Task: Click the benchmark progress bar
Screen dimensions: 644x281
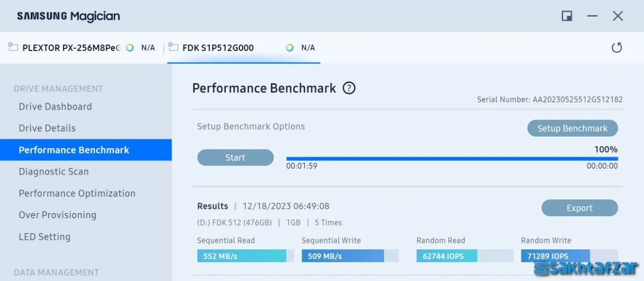Action: [452, 159]
